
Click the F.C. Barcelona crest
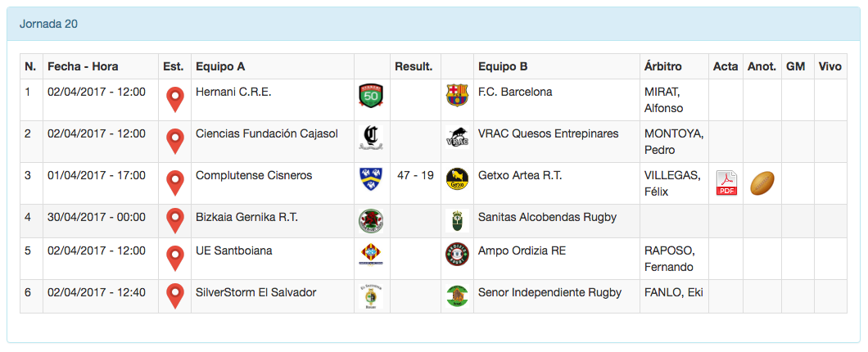[x=456, y=96]
